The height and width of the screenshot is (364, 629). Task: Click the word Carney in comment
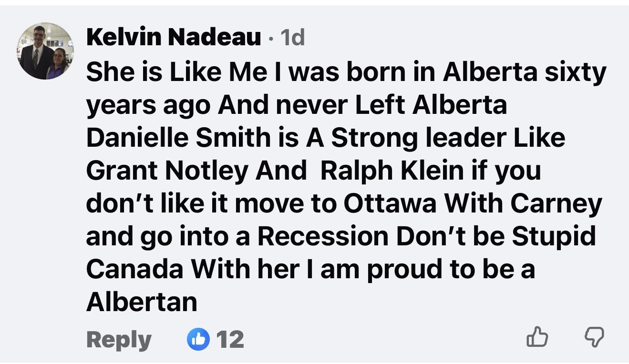pos(556,204)
